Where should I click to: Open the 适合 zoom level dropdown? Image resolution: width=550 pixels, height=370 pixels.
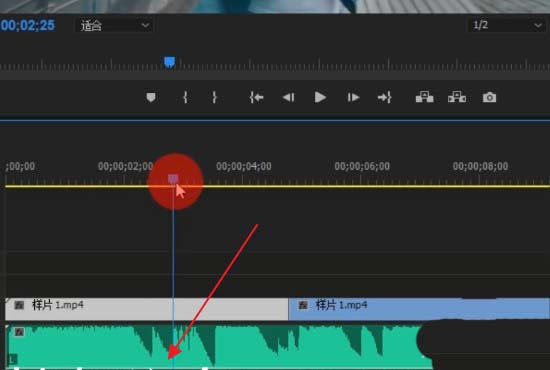point(114,26)
